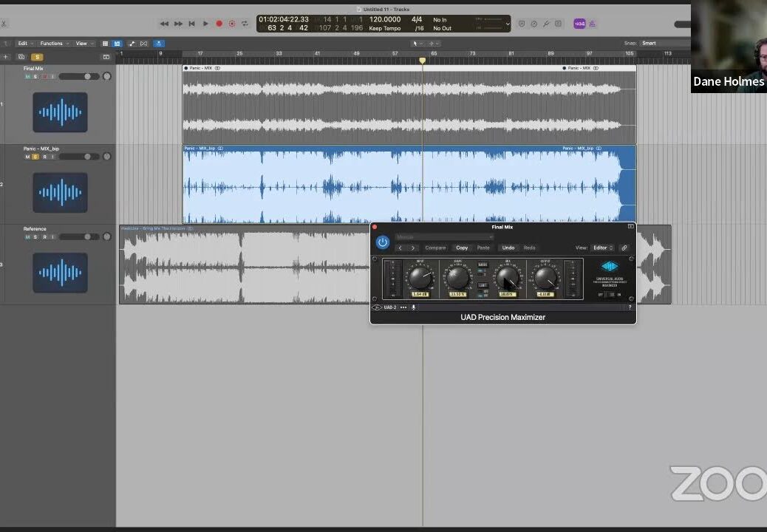Click the duplicate track icon
The height and width of the screenshot is (532, 767).
click(x=21, y=57)
